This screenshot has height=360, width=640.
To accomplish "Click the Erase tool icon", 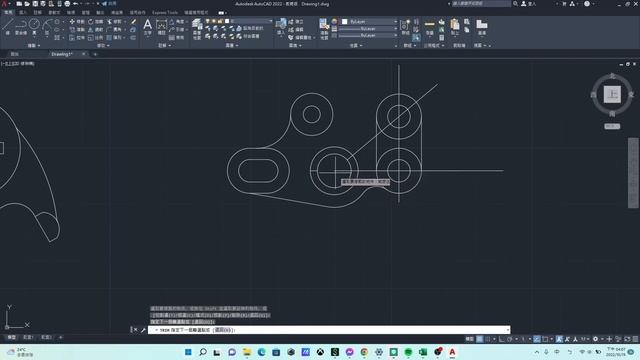I will [x=133, y=22].
